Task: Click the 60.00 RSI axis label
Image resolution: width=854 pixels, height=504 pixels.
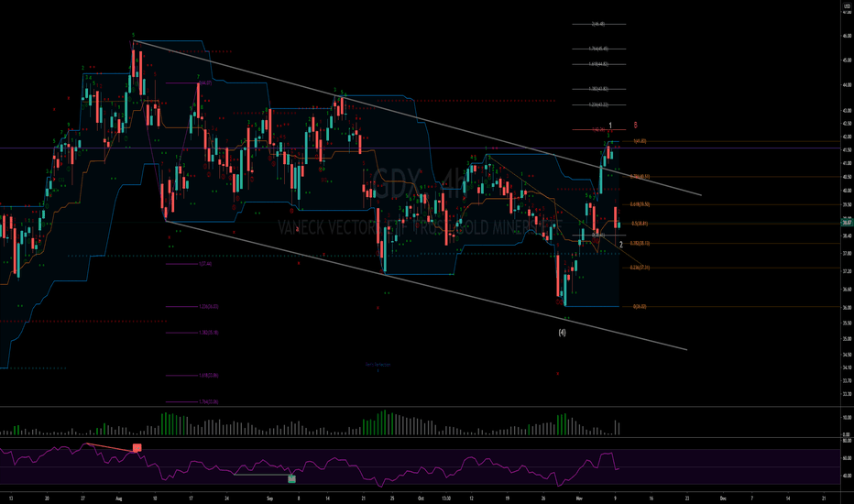Action: 847,458
